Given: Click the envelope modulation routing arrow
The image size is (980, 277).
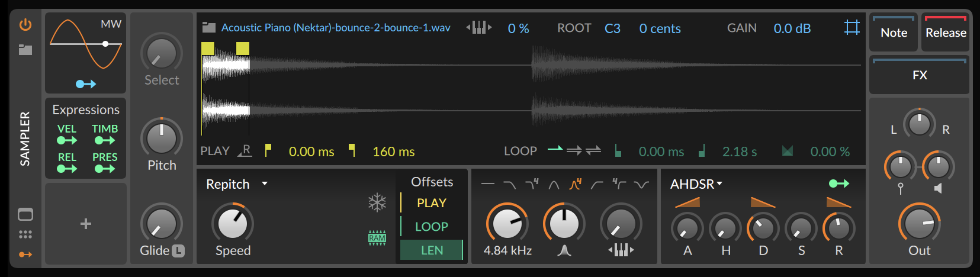Looking at the screenshot, I should coord(839,183).
